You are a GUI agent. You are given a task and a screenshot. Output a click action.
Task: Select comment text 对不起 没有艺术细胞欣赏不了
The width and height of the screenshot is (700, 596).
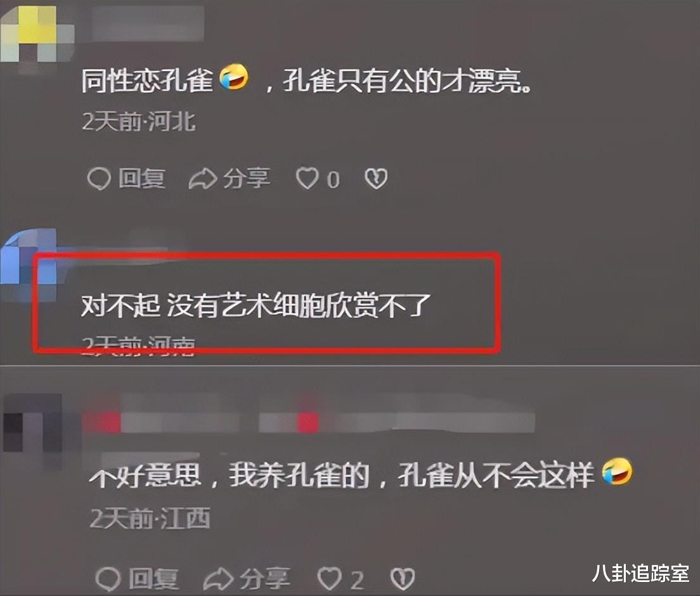coord(256,306)
